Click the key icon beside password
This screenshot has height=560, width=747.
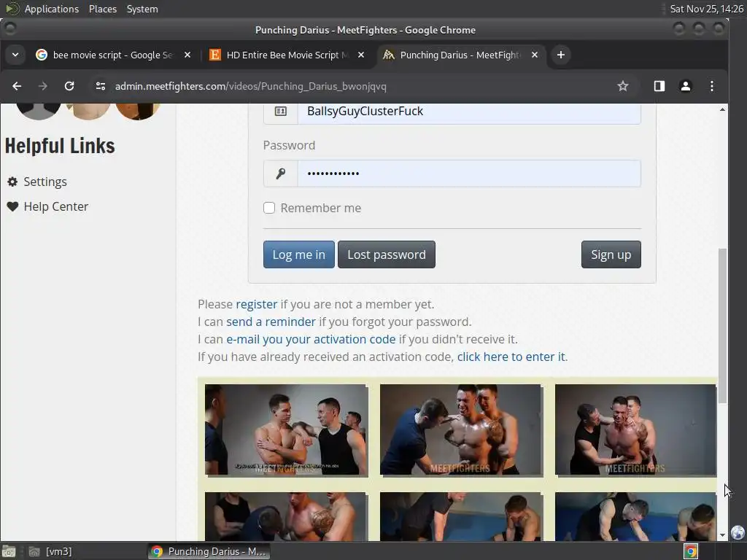point(281,174)
